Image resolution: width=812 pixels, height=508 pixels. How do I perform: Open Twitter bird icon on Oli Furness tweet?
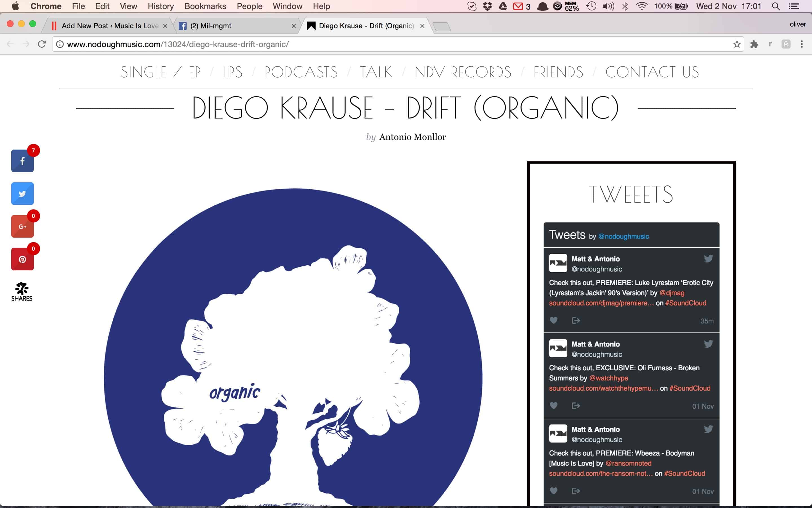[708, 344]
